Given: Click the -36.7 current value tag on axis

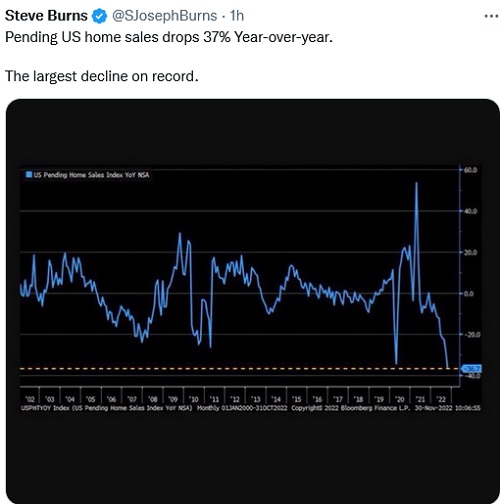Looking at the screenshot, I should (471, 369).
